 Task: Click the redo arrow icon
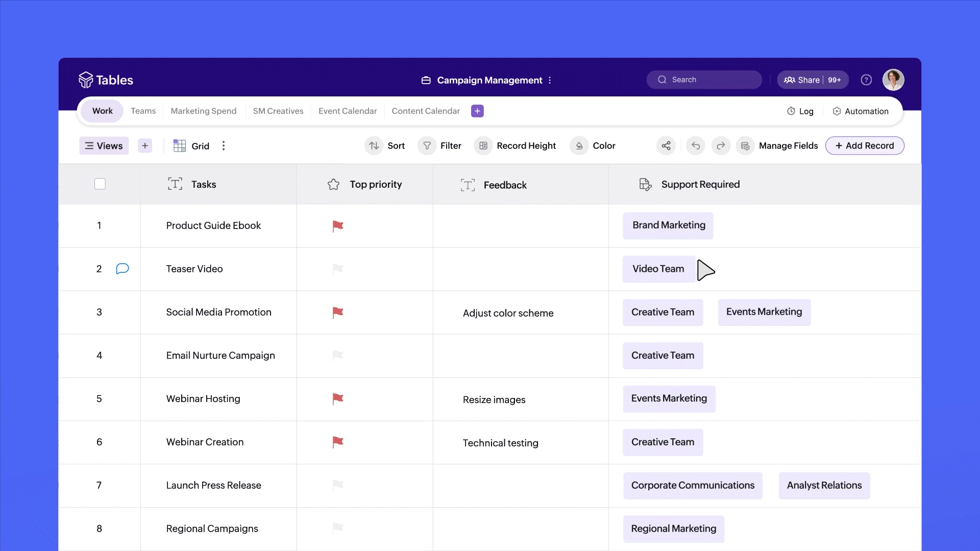[721, 146]
